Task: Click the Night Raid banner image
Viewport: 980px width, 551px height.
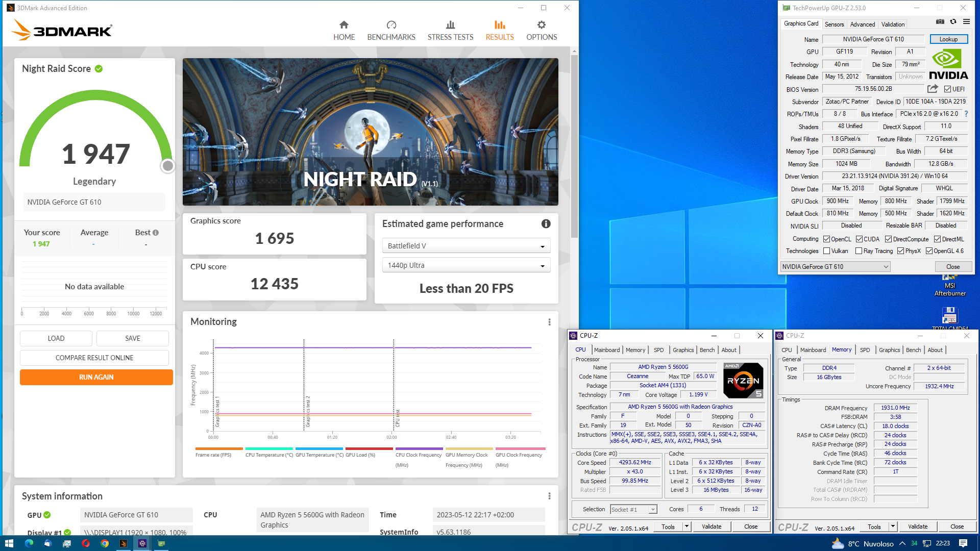Action: pos(370,132)
